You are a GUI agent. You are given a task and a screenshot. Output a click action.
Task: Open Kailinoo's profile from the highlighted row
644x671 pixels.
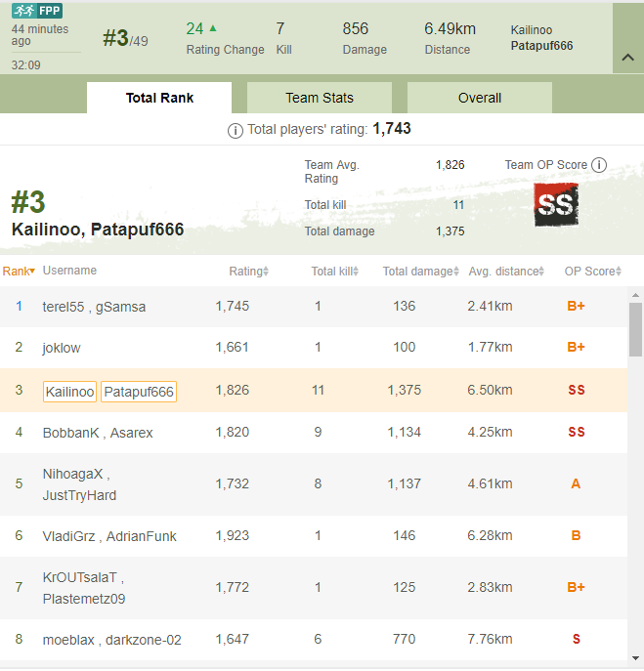[69, 392]
